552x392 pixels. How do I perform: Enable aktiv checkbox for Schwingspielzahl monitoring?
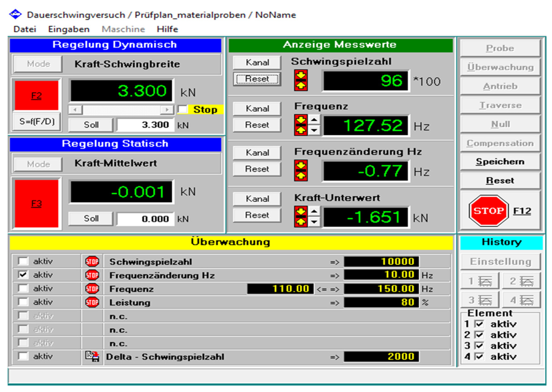(x=23, y=261)
